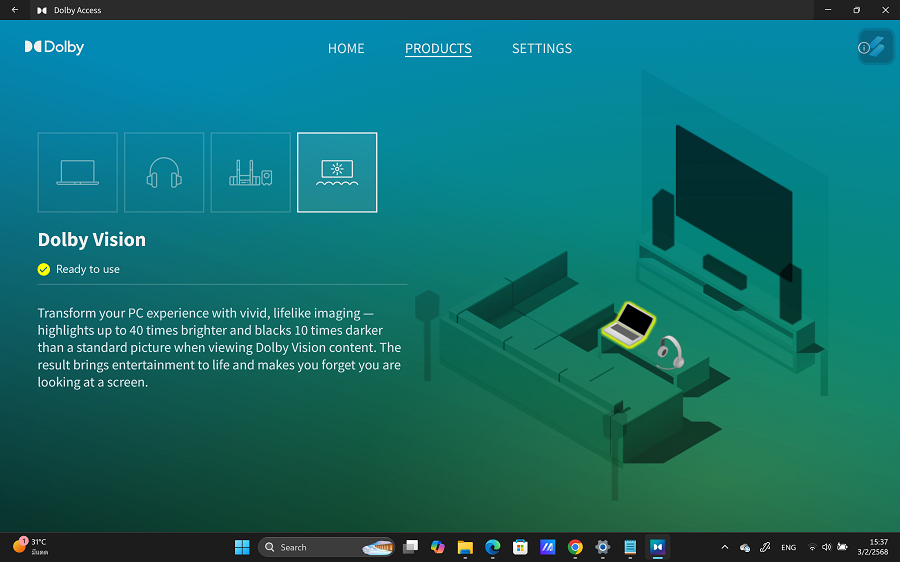Select the headphones product tile
The image size is (900, 562).
[x=164, y=172]
